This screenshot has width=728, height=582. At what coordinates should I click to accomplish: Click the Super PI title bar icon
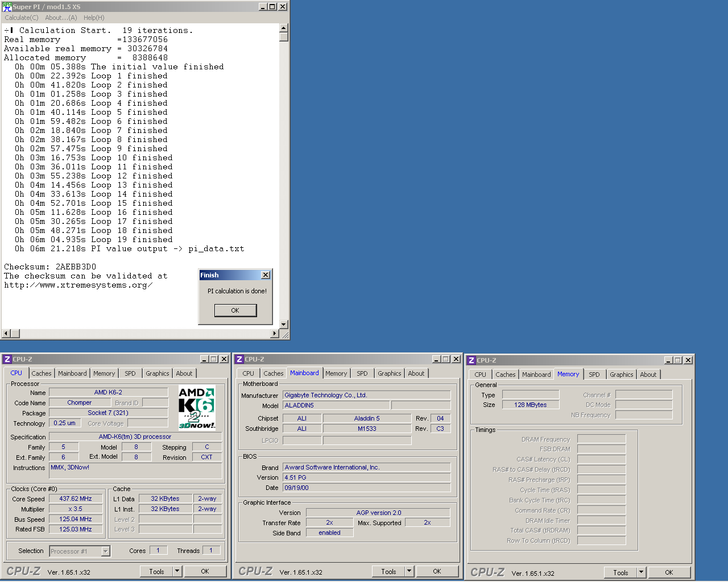click(x=7, y=7)
